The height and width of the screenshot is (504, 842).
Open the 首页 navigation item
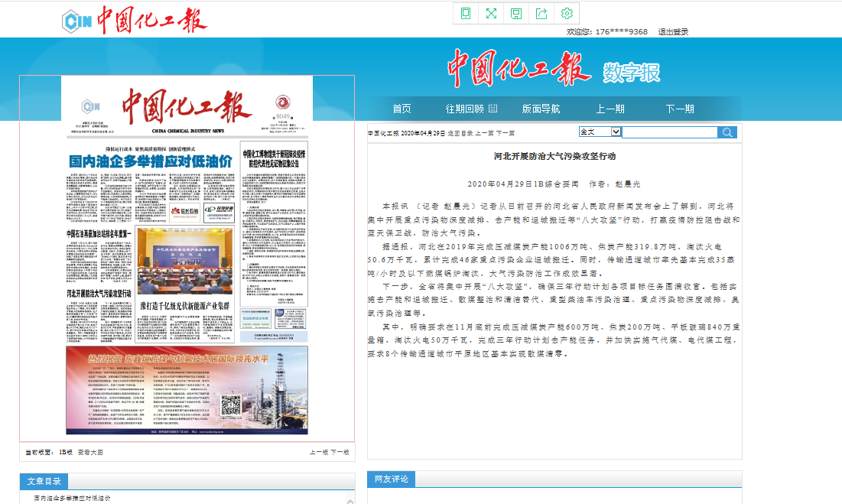[x=401, y=109]
